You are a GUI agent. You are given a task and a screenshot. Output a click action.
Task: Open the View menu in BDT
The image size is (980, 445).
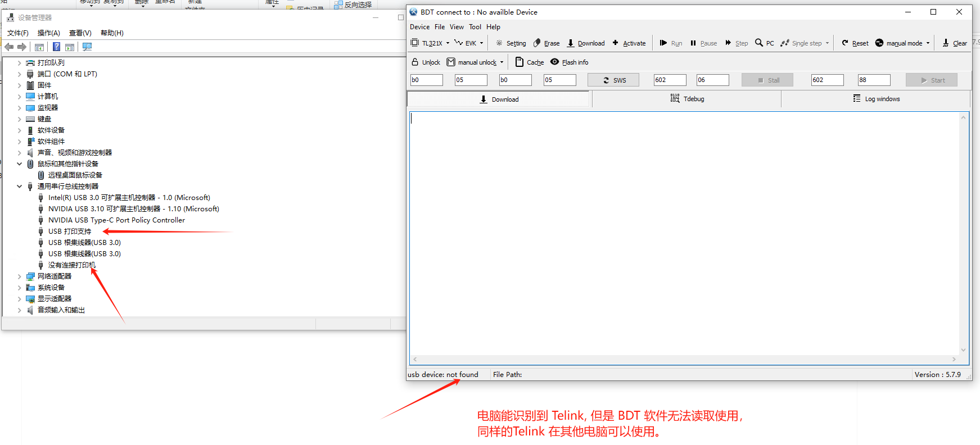[x=457, y=27]
